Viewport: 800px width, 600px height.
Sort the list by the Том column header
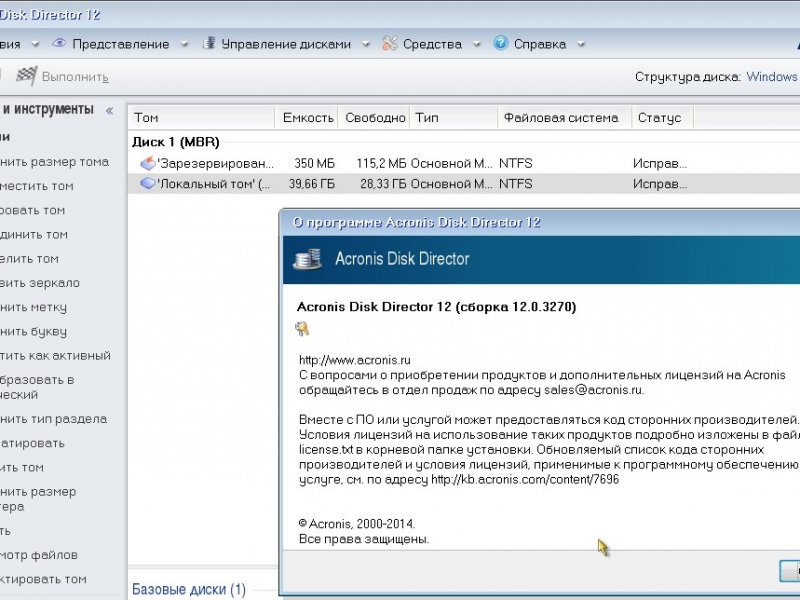pos(201,118)
